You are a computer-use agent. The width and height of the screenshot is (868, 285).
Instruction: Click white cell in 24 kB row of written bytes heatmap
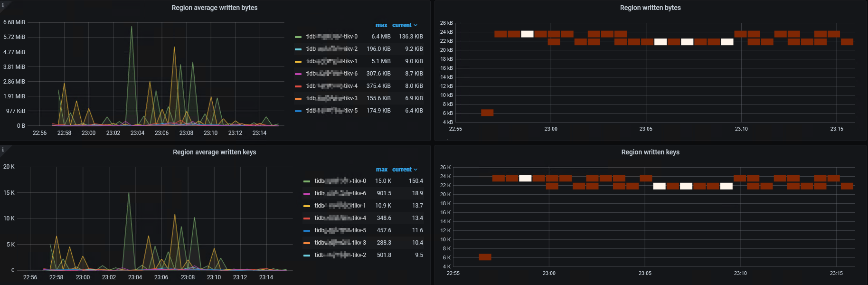527,34
